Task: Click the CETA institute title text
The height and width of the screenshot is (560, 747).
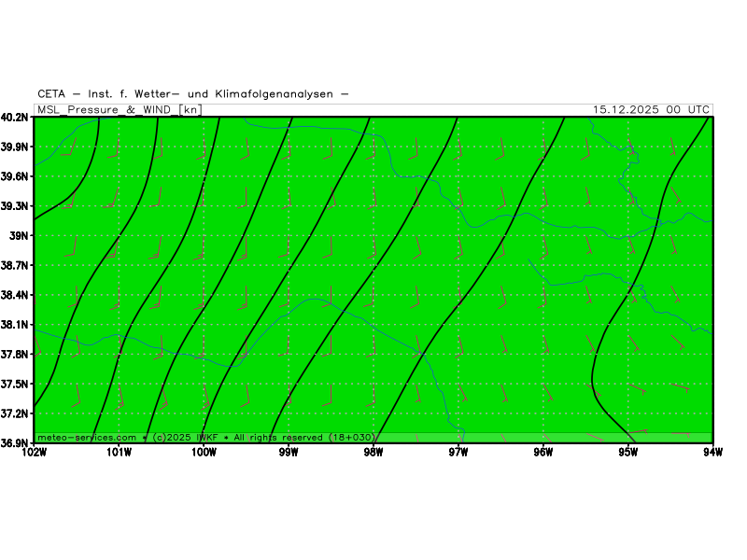Action: [x=193, y=93]
